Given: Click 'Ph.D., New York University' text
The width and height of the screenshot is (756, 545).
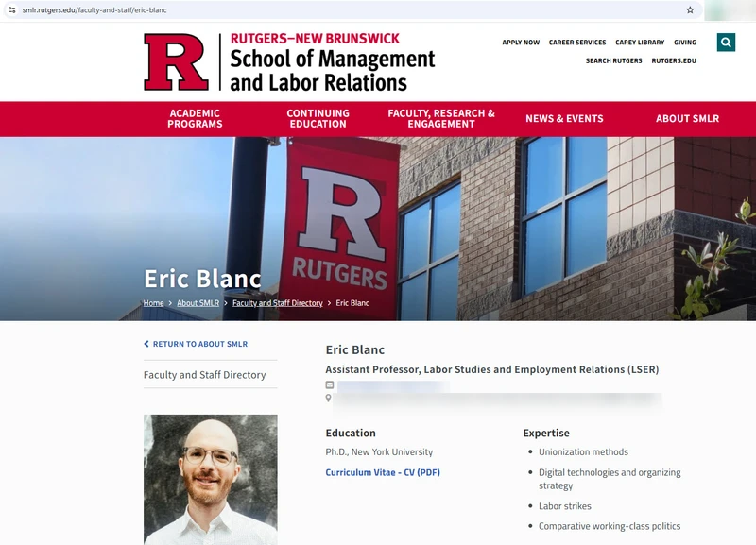Looking at the screenshot, I should [379, 452].
